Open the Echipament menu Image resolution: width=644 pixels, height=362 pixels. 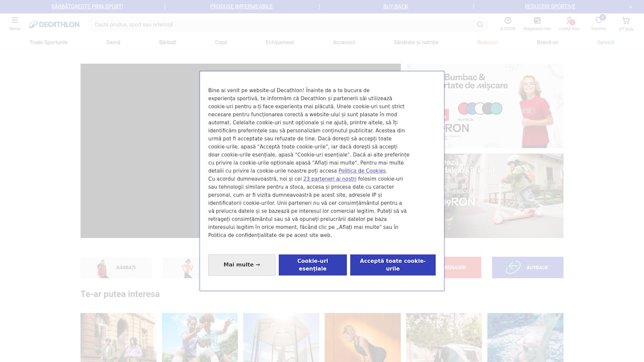click(280, 42)
